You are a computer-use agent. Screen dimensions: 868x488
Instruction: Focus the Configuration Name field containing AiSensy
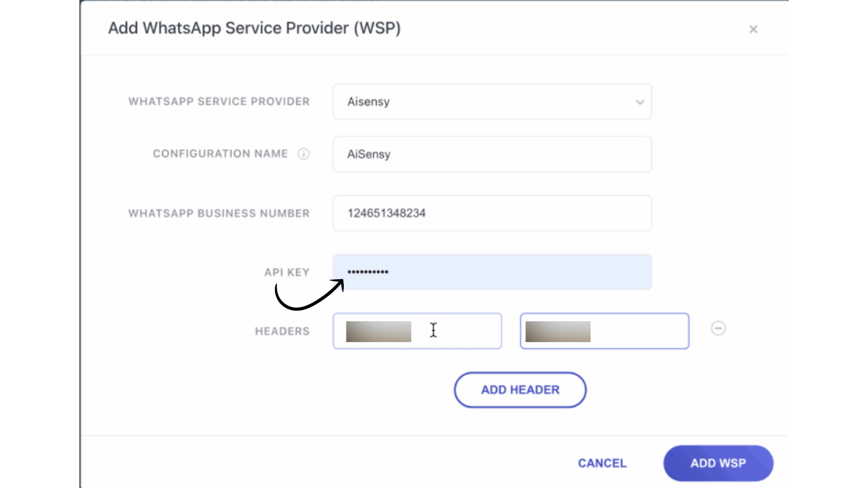(492, 154)
